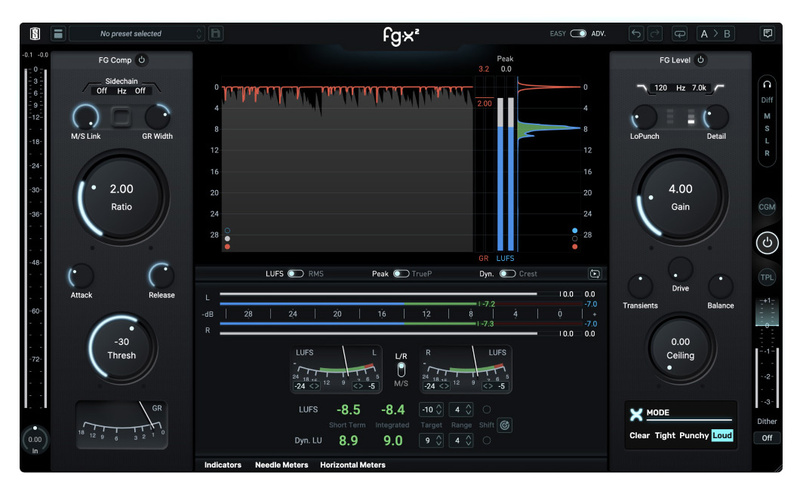Open the Needle Meters tab

(x=282, y=465)
